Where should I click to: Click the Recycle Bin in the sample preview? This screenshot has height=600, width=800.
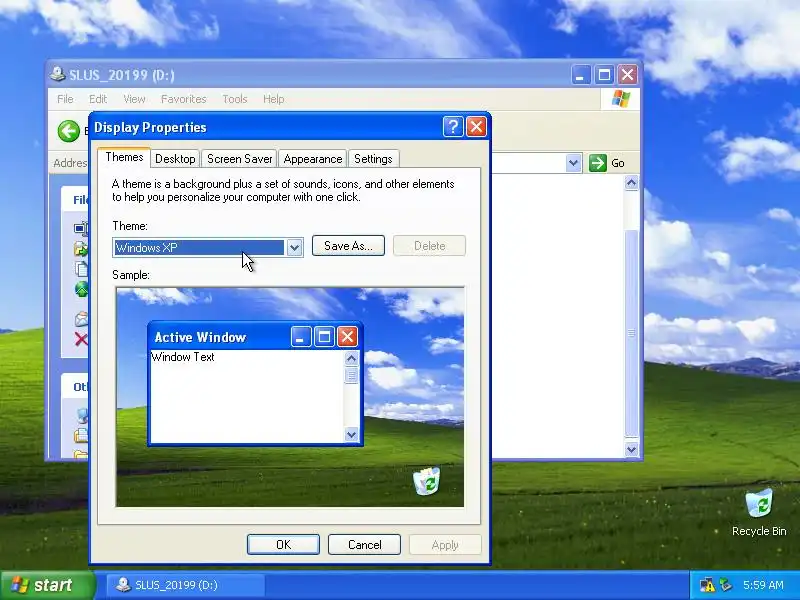(x=426, y=480)
